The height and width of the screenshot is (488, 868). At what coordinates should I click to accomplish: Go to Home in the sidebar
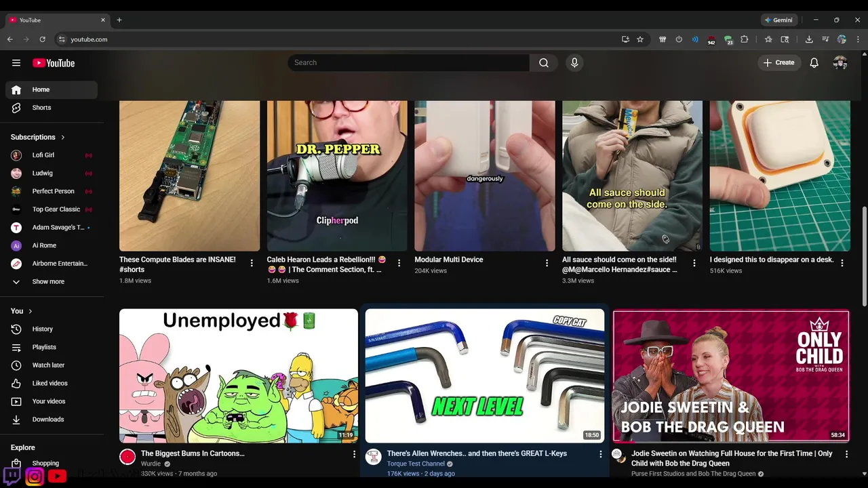click(52, 89)
